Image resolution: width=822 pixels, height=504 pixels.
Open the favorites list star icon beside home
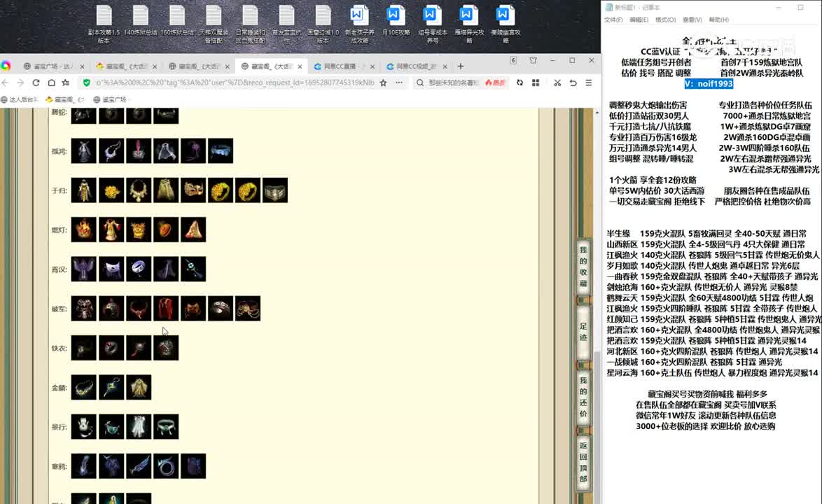[x=66, y=83]
